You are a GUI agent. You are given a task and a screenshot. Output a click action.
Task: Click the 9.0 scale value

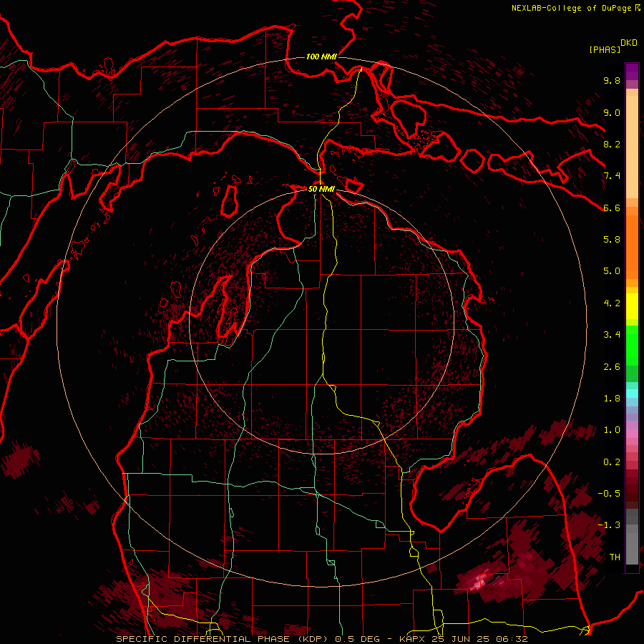(x=612, y=112)
